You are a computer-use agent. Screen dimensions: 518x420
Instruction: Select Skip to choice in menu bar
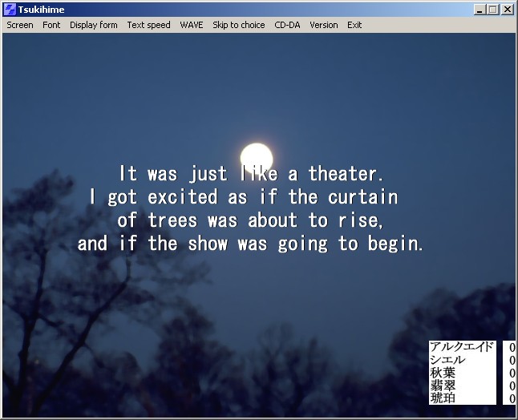pyautogui.click(x=238, y=25)
